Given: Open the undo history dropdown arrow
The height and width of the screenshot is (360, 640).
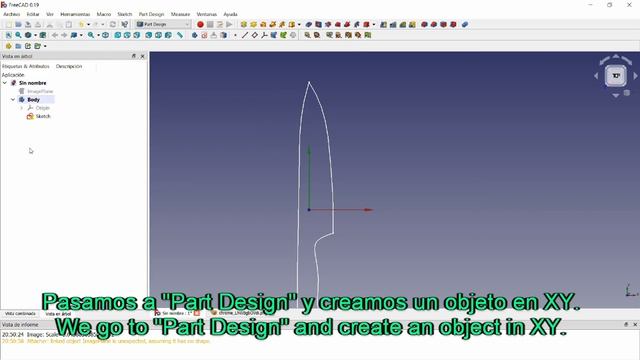Looking at the screenshot, I should 89,24.
